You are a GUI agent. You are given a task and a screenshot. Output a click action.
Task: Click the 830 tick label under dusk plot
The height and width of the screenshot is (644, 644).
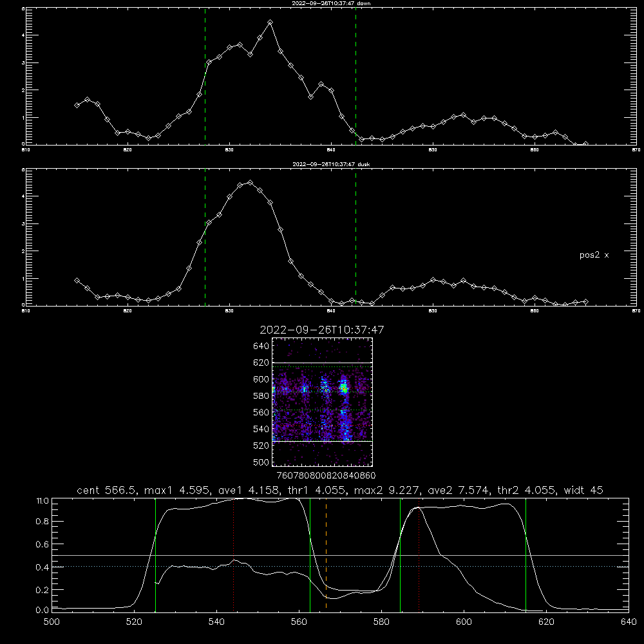pyautogui.click(x=230, y=311)
